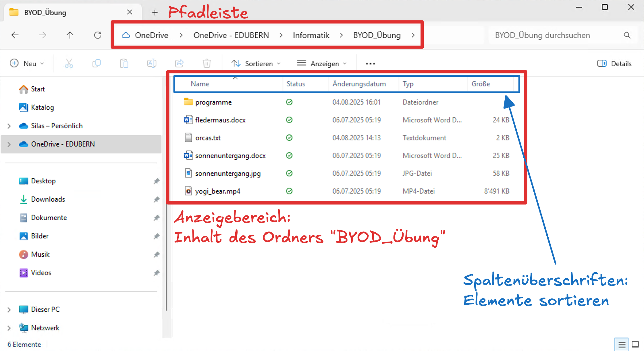Open the three-dots overflow menu
The width and height of the screenshot is (644, 351).
coord(370,63)
